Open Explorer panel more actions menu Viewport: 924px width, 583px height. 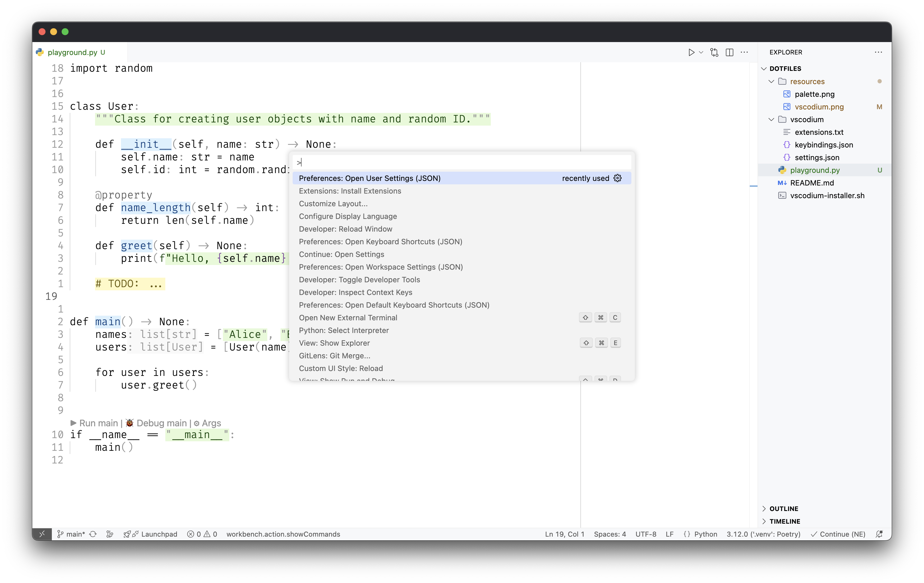878,52
